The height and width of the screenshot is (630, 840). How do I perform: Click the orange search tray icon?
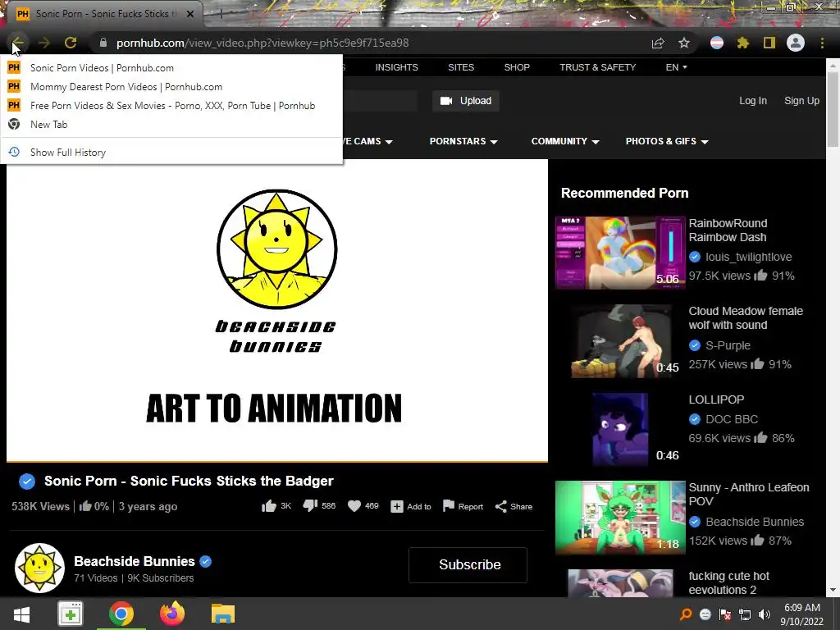coord(686,614)
